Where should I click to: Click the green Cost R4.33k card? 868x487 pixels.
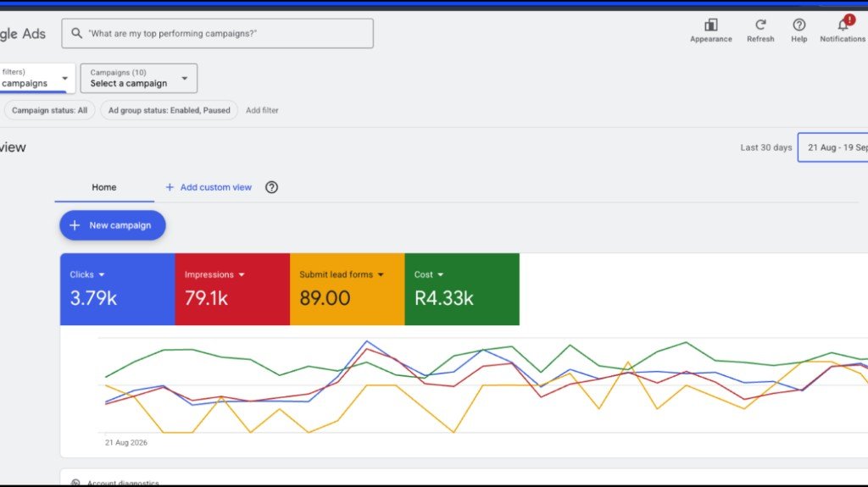pyautogui.click(x=462, y=289)
